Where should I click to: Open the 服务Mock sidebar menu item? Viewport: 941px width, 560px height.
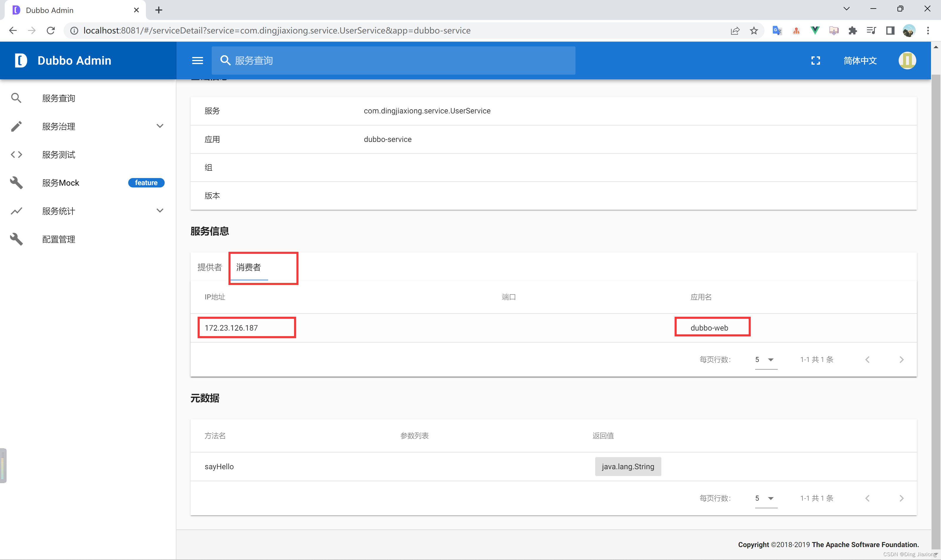(88, 183)
